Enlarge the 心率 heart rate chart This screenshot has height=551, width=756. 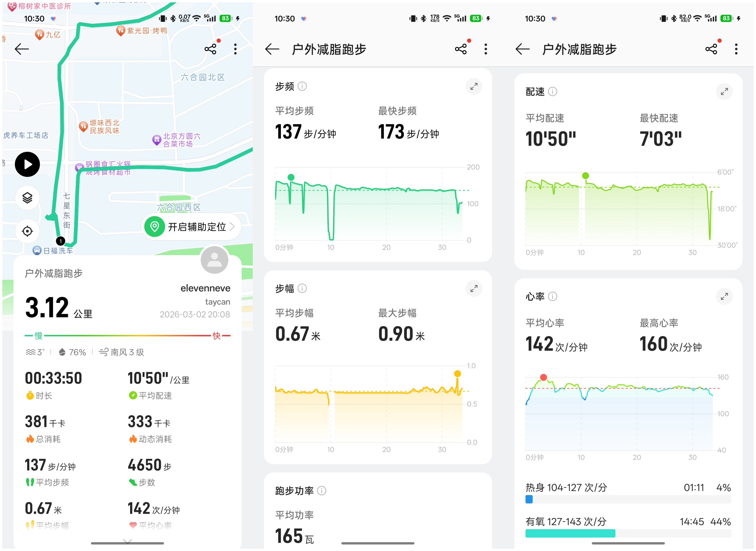point(724,297)
